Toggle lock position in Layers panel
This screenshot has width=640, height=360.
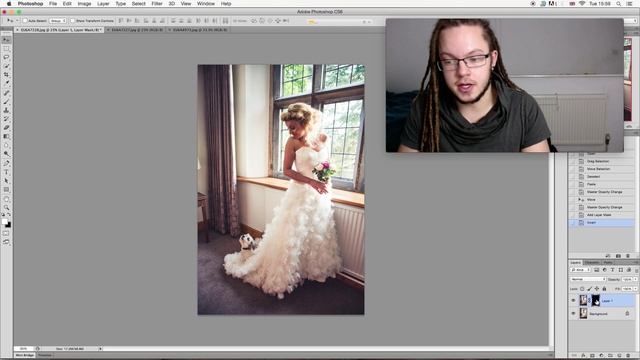click(597, 289)
